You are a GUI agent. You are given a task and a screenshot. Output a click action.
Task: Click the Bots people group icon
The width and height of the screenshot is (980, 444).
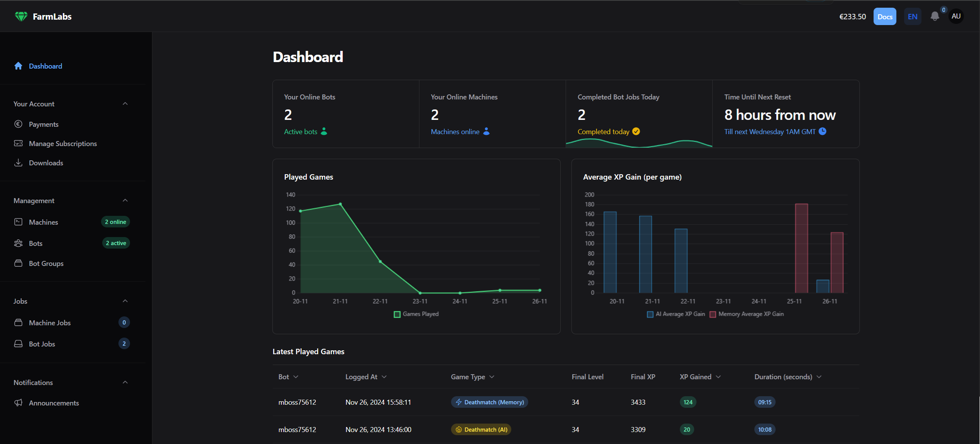[x=18, y=243]
